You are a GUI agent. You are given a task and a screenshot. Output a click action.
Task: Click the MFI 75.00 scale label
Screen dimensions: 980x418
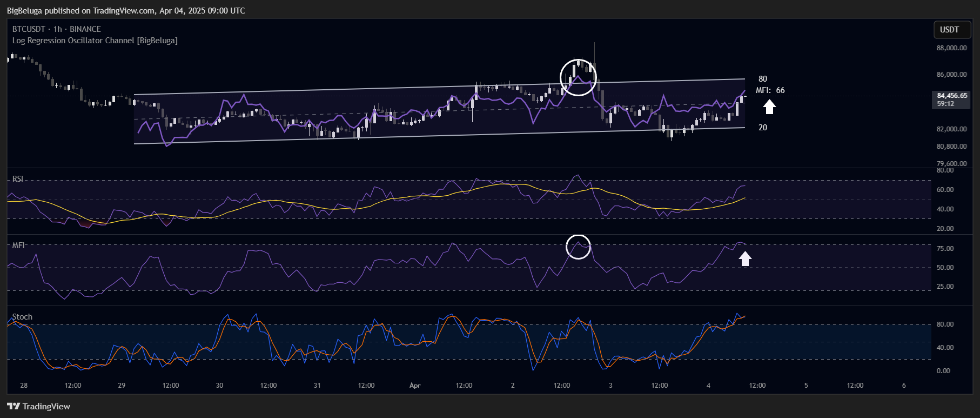pyautogui.click(x=945, y=249)
